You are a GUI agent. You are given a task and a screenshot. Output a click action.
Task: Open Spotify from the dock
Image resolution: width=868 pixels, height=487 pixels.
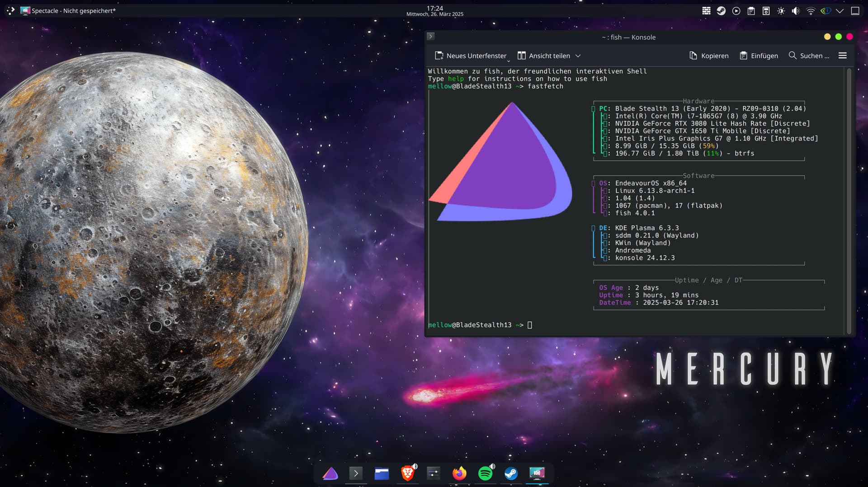pyautogui.click(x=485, y=473)
